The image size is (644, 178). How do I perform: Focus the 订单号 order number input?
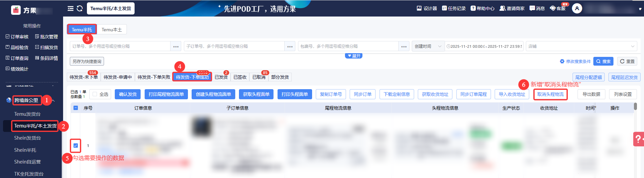point(120,46)
